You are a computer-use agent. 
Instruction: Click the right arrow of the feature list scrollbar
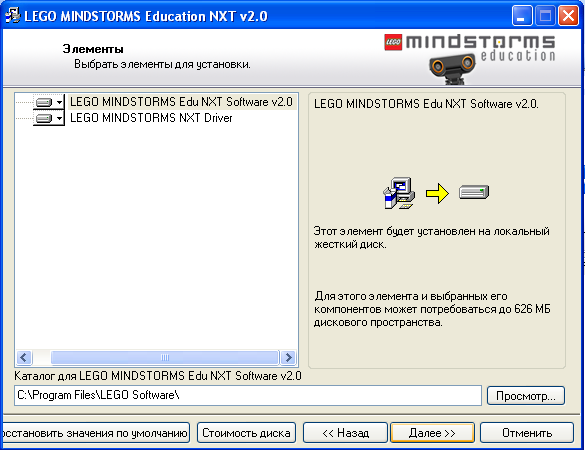click(x=288, y=357)
